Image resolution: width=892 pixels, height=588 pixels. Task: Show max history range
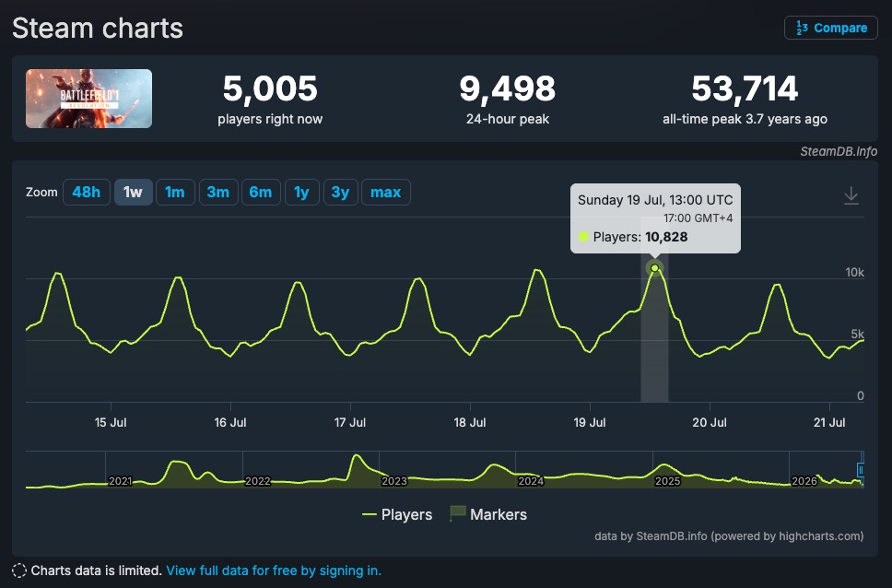(386, 193)
